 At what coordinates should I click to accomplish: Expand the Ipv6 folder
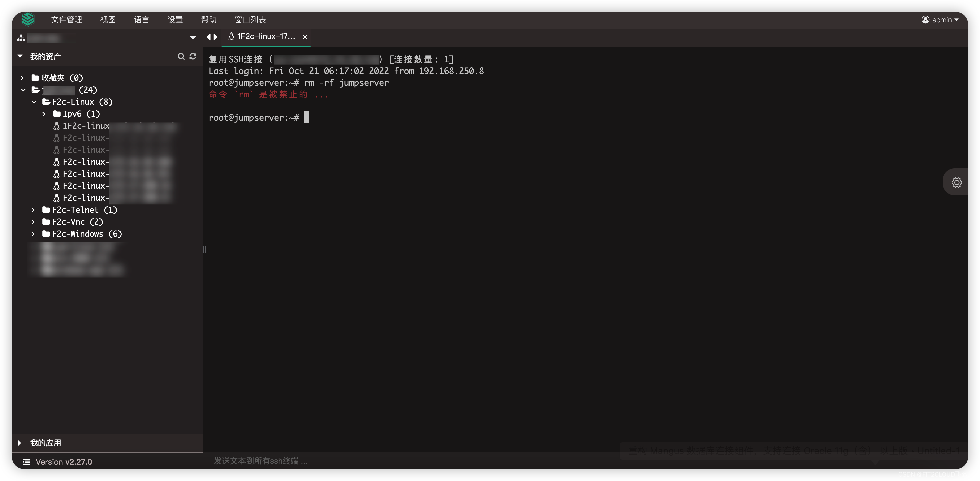pyautogui.click(x=44, y=114)
